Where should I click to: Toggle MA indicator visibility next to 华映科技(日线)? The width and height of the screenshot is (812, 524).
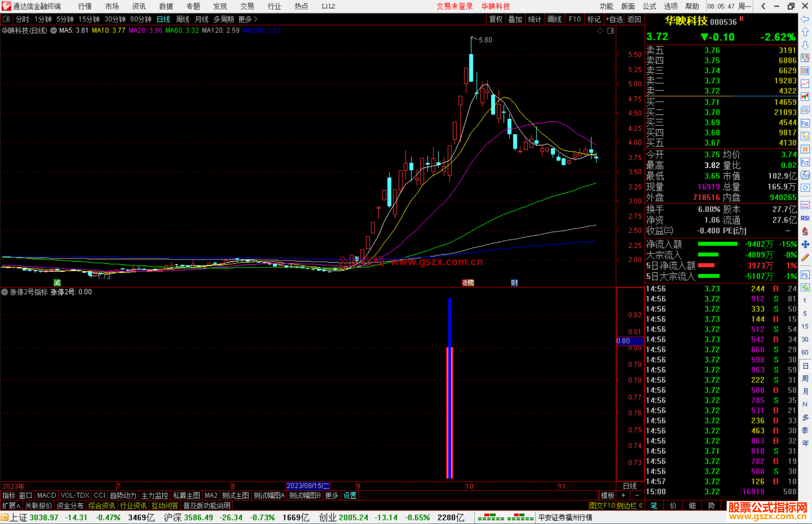[x=54, y=30]
